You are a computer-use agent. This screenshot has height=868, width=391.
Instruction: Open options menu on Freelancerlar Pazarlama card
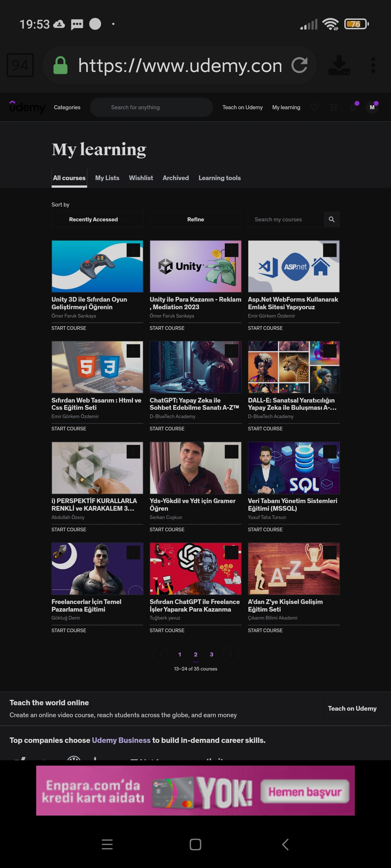(x=133, y=552)
